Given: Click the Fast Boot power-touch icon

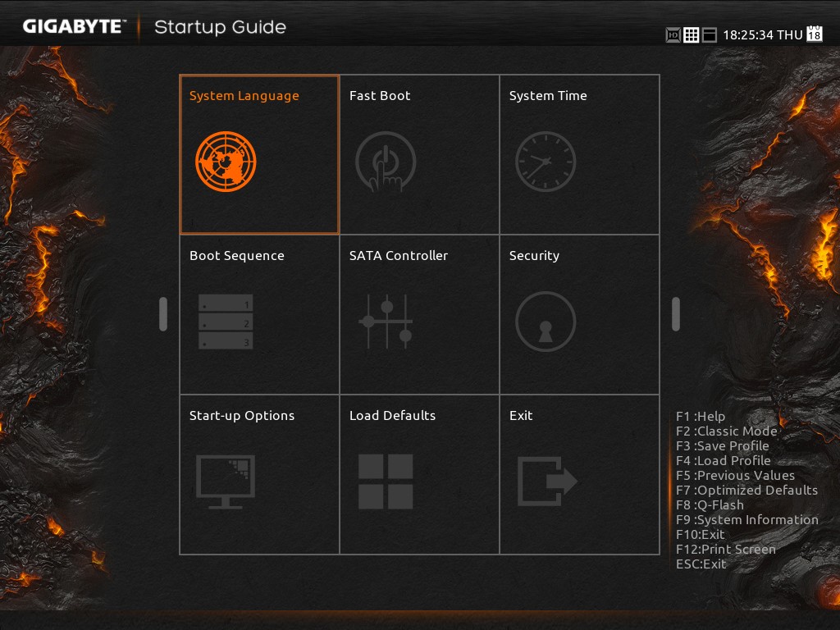Looking at the screenshot, I should click(x=386, y=162).
